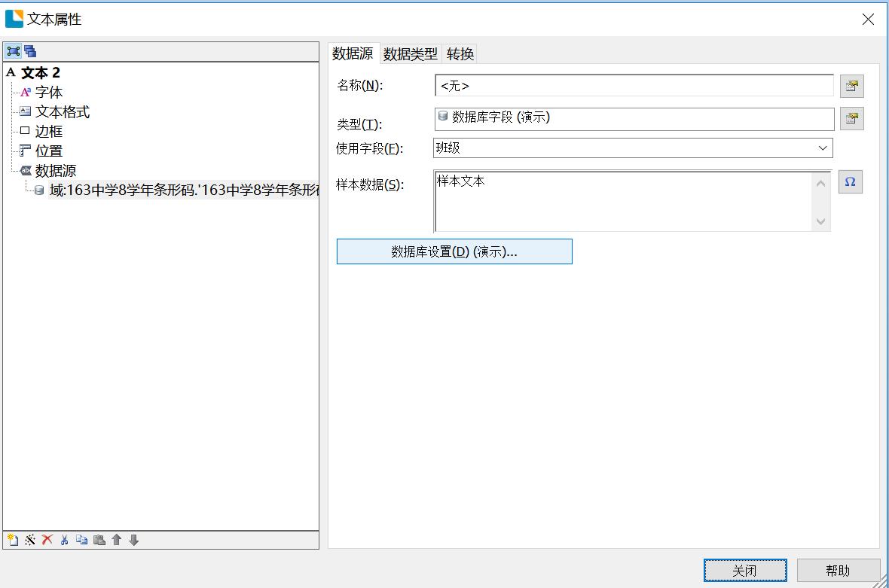This screenshot has width=889, height=588.
Task: Delete the selected data source
Action: tap(47, 540)
